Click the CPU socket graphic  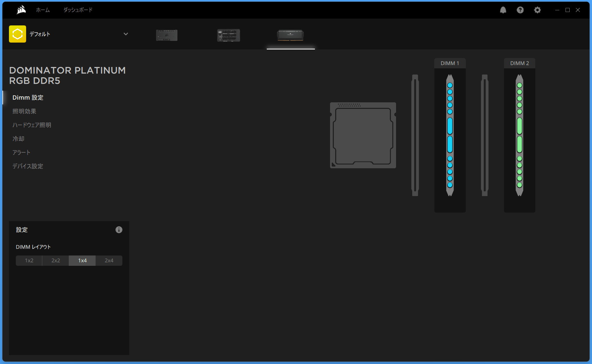[363, 135]
